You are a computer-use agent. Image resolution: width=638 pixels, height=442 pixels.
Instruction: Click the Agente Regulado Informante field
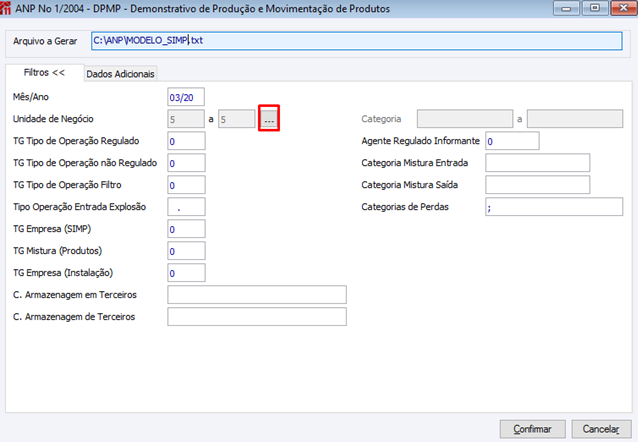point(512,141)
